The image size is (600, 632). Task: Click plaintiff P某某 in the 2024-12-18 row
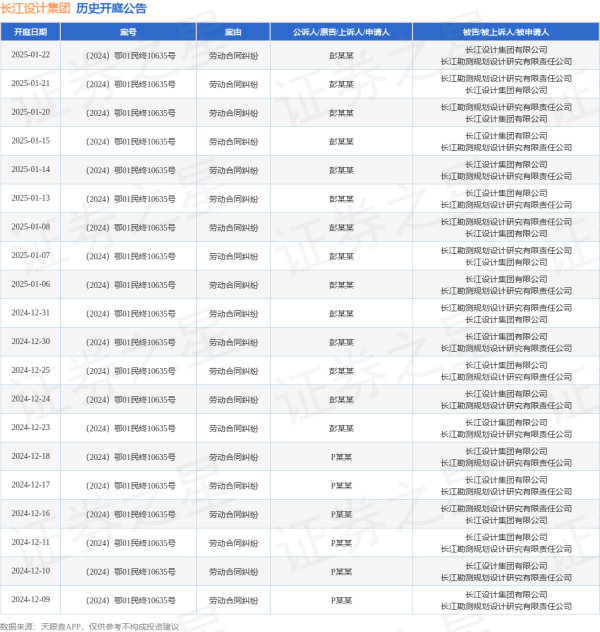pos(341,457)
